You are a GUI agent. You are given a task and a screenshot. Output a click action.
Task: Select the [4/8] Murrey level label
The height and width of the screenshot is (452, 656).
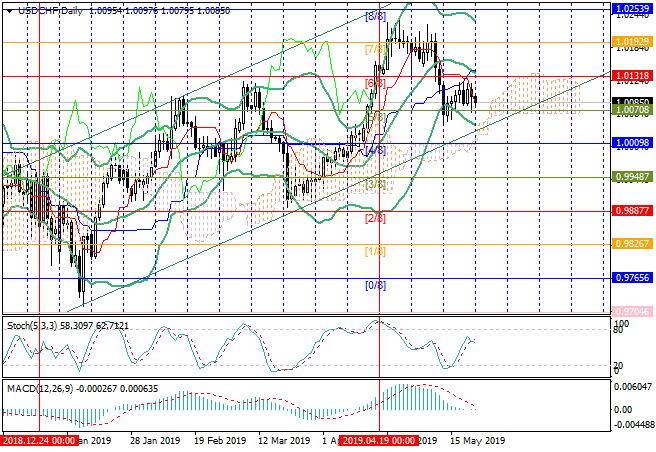375,151
